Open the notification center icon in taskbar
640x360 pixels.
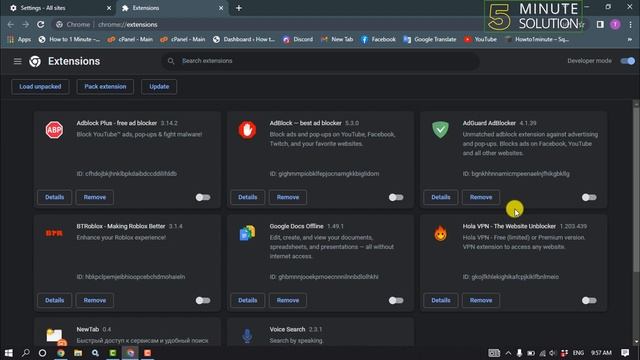625,353
